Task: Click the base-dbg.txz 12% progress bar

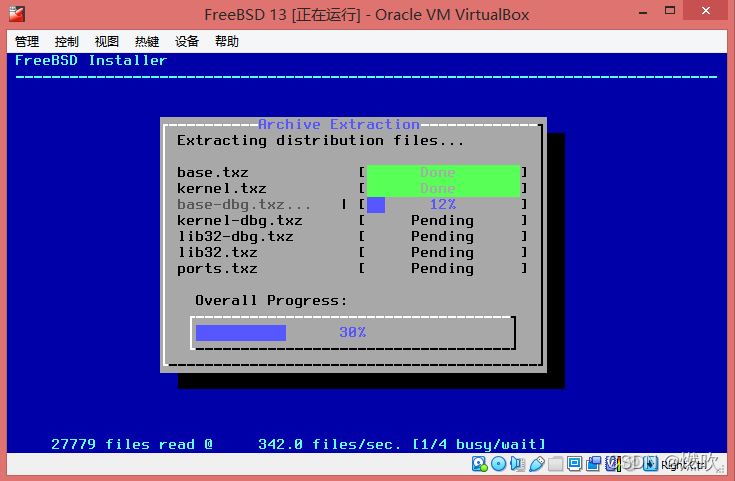Action: coord(443,204)
